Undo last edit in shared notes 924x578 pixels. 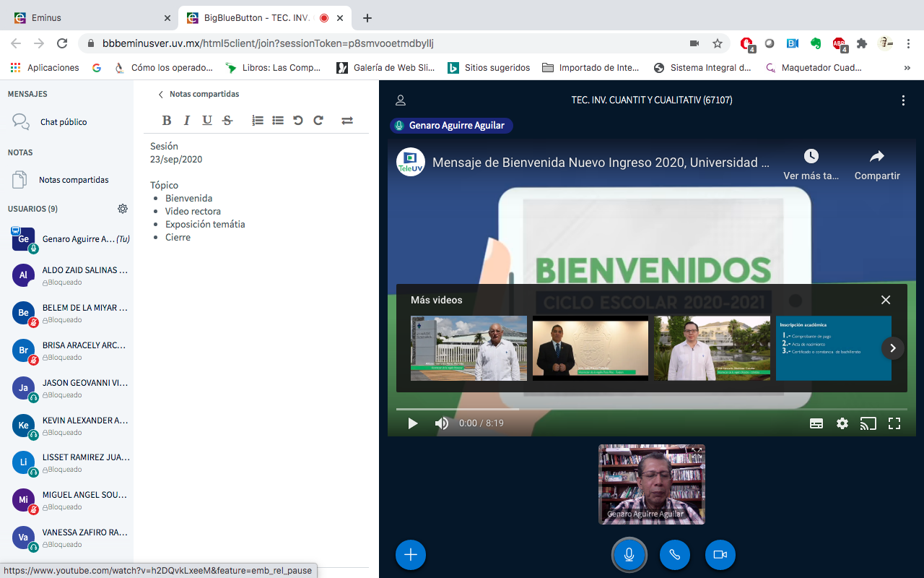point(298,121)
